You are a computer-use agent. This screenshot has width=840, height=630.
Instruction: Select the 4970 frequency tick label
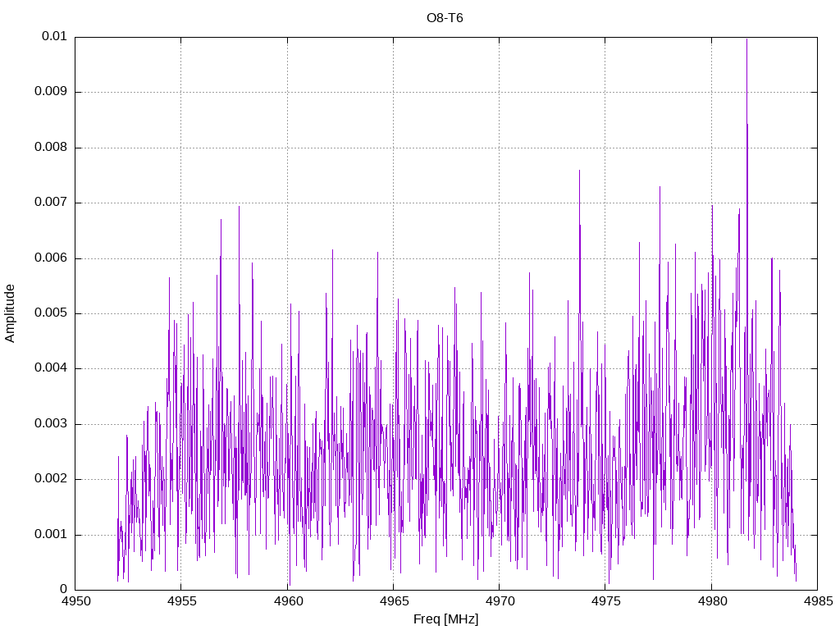tap(499, 603)
